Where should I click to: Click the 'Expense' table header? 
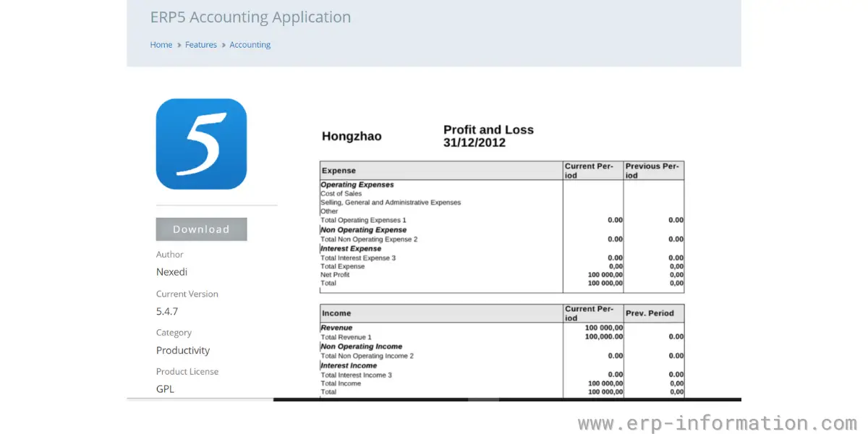point(339,171)
